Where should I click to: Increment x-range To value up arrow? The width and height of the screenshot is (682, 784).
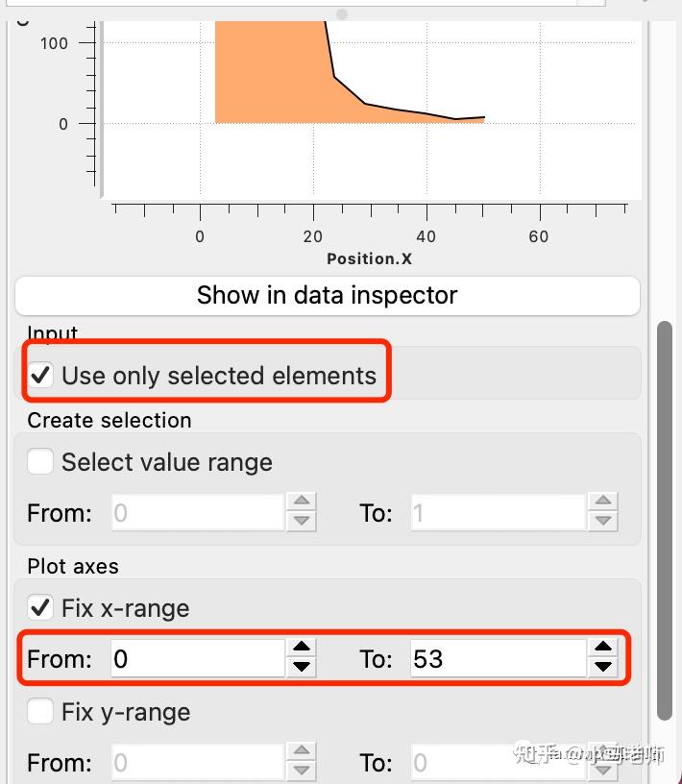(x=603, y=649)
